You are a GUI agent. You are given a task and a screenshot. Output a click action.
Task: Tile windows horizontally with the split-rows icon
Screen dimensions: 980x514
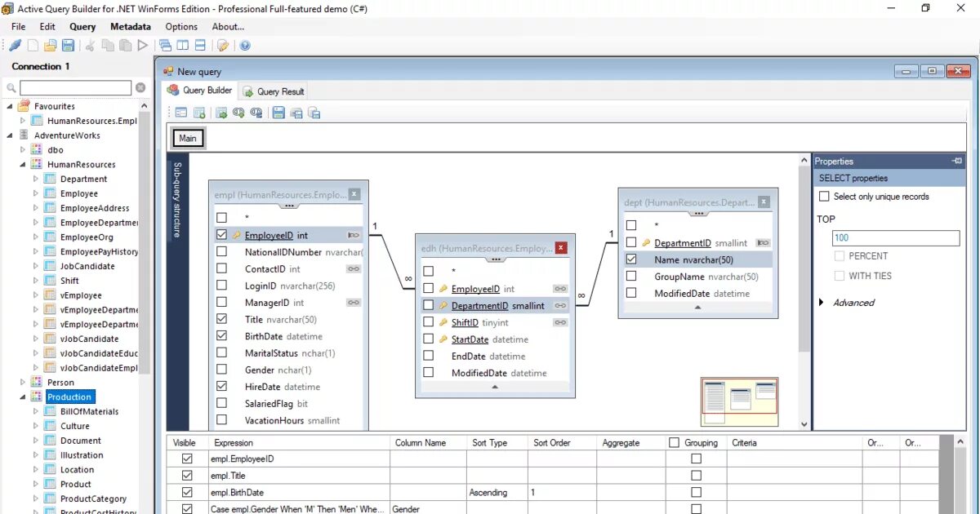(x=200, y=46)
